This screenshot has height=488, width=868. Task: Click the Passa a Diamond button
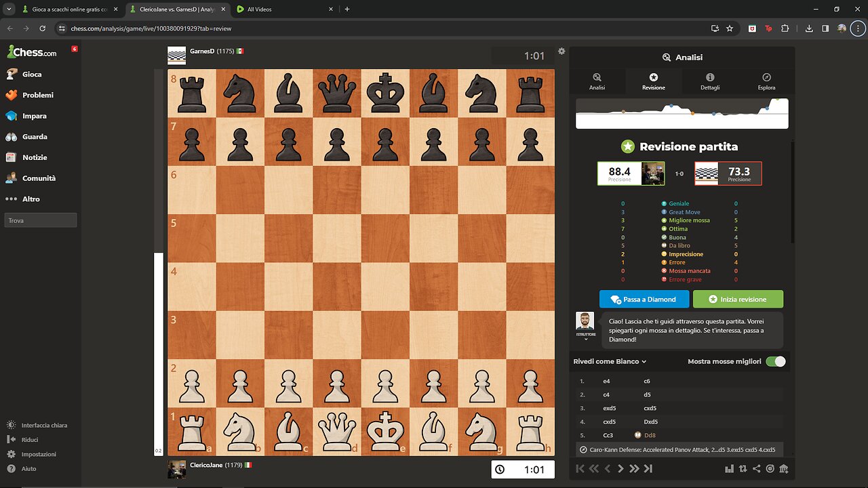[x=644, y=299]
